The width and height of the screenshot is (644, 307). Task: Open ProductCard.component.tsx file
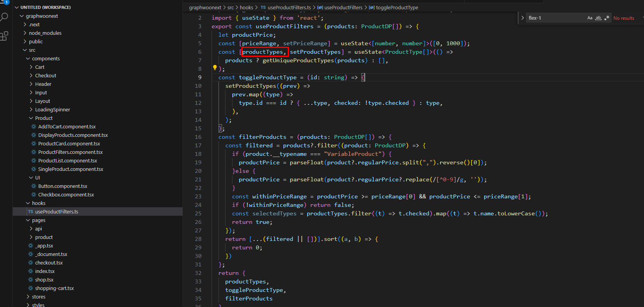tap(69, 144)
